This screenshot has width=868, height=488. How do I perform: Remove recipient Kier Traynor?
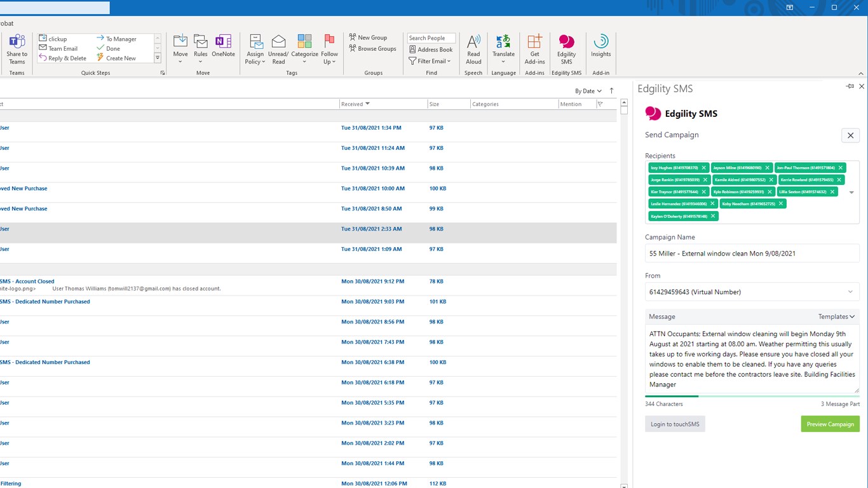pos(704,192)
